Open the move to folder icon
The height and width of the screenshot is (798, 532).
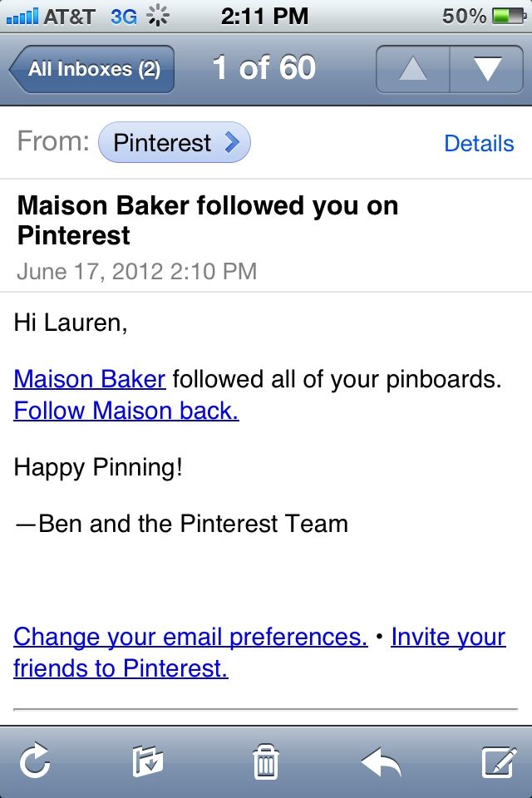tap(148, 761)
